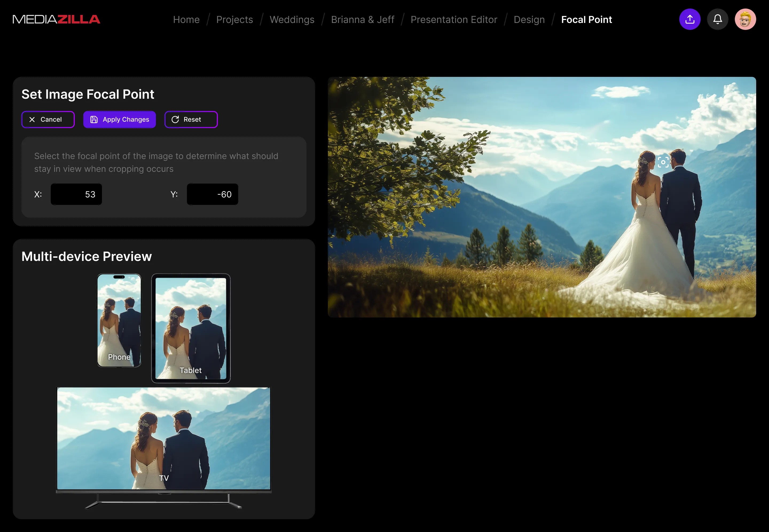This screenshot has height=532, width=769.
Task: Click the X coordinate input field
Action: (76, 194)
